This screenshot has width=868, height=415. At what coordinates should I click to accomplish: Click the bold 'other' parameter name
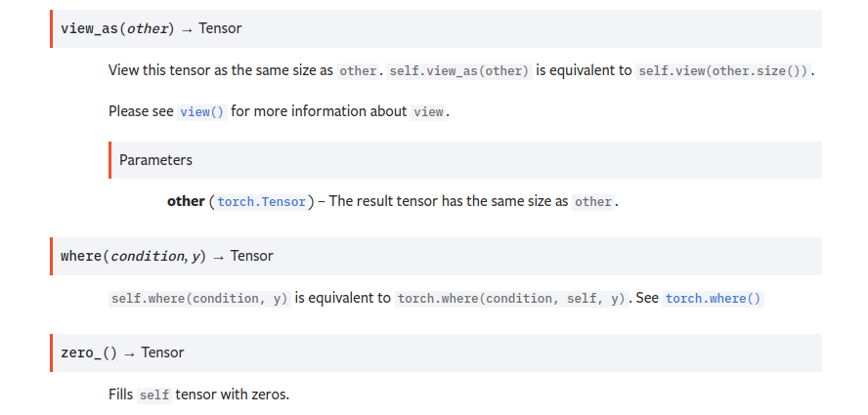coord(186,201)
